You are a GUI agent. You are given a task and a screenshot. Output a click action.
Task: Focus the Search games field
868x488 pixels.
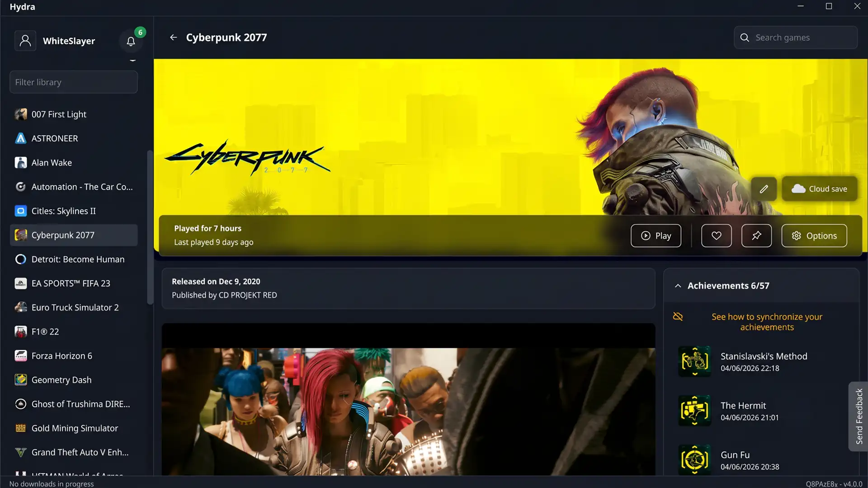click(796, 38)
